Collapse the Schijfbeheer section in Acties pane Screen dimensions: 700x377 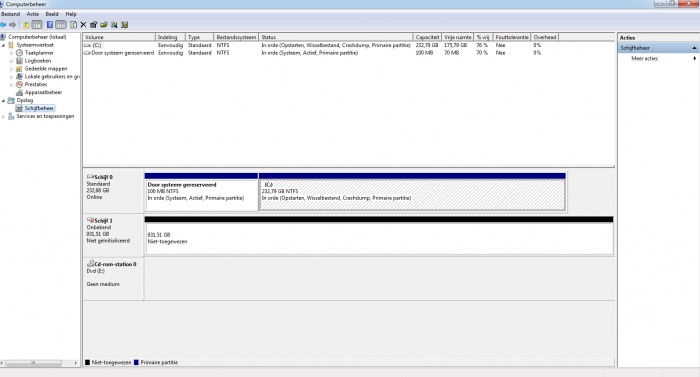point(694,48)
